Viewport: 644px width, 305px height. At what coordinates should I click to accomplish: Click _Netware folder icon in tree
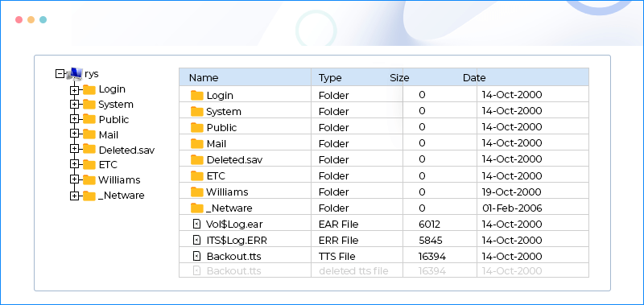click(89, 196)
